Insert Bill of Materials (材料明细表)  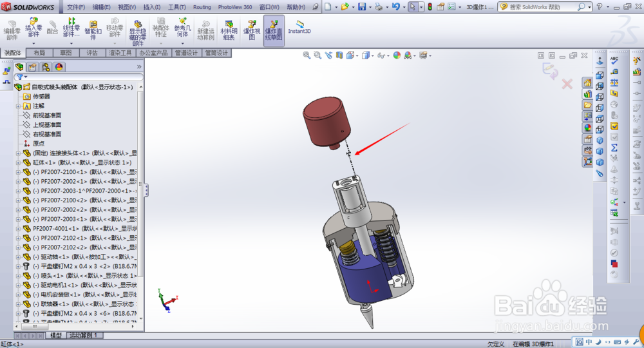(229, 30)
